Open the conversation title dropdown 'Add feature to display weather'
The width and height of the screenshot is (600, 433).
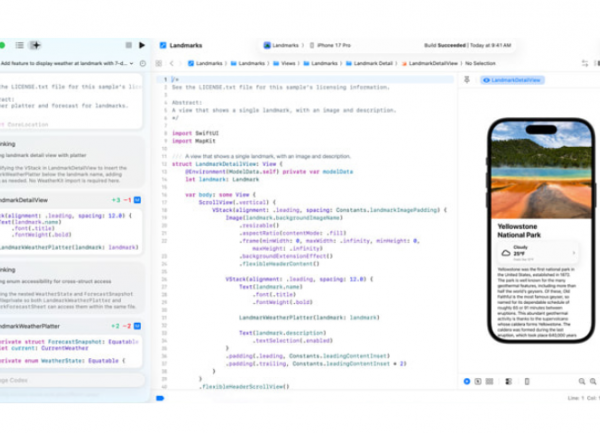[67, 63]
